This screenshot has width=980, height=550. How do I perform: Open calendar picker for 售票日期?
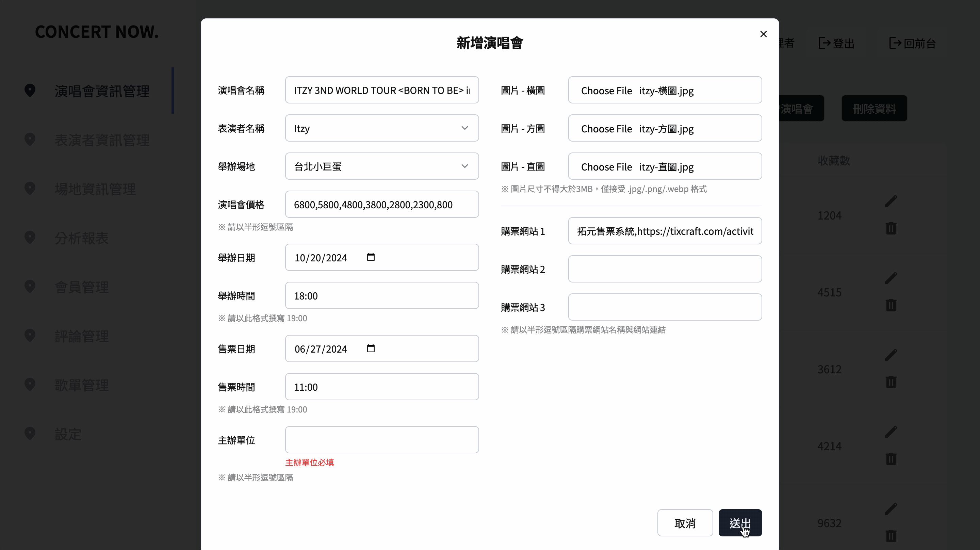(371, 348)
